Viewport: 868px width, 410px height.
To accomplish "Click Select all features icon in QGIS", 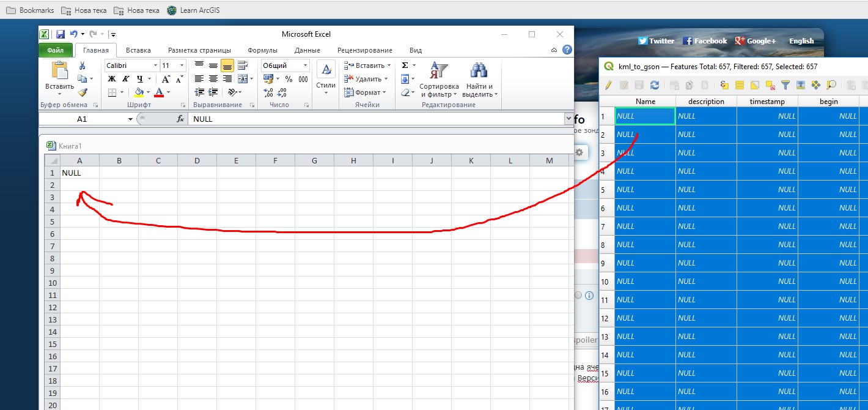I will (x=739, y=85).
